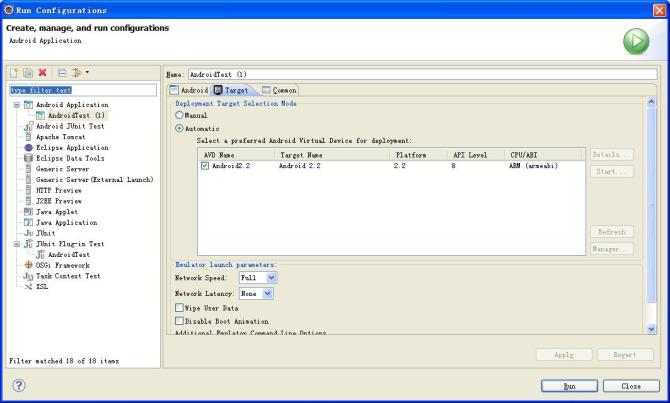Click the scroll down arrow of Target panel

click(651, 329)
